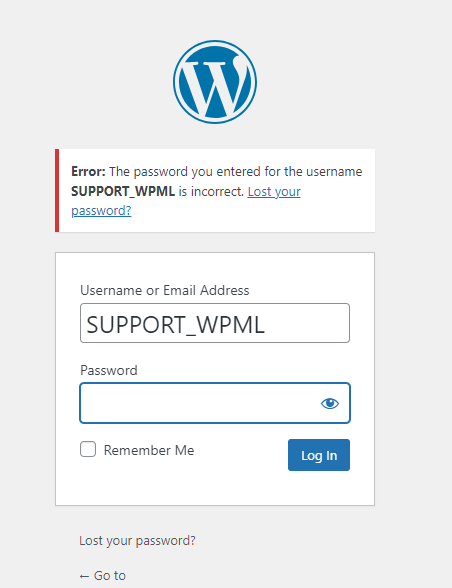The image size is (452, 588).
Task: Click the red bar of the error notice
Action: pyautogui.click(x=57, y=190)
